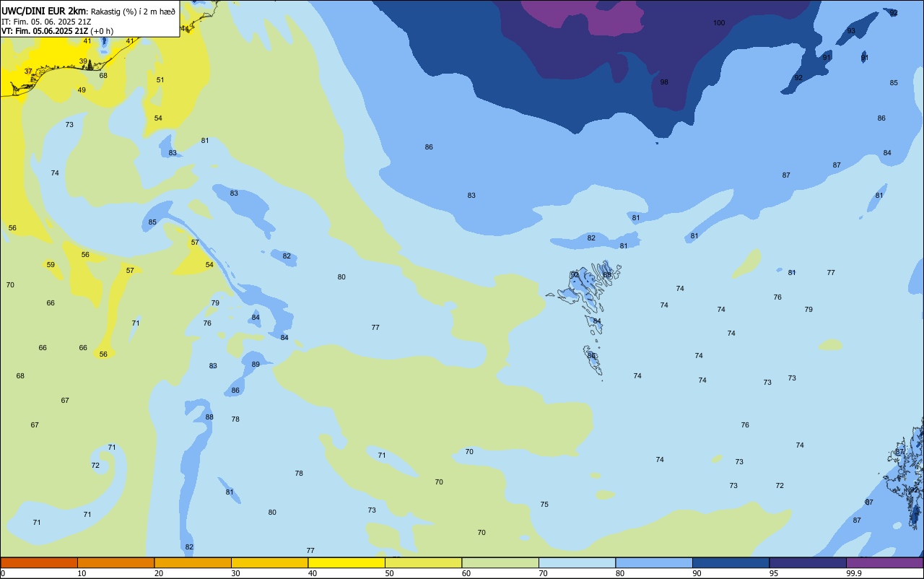Click the pale blue 70–80 legend swatch
The image size is (924, 579).
577,562
